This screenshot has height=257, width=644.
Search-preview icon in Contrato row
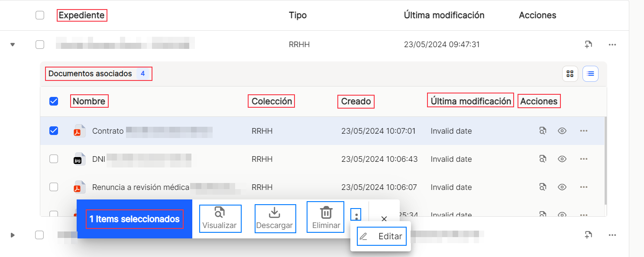point(542,131)
